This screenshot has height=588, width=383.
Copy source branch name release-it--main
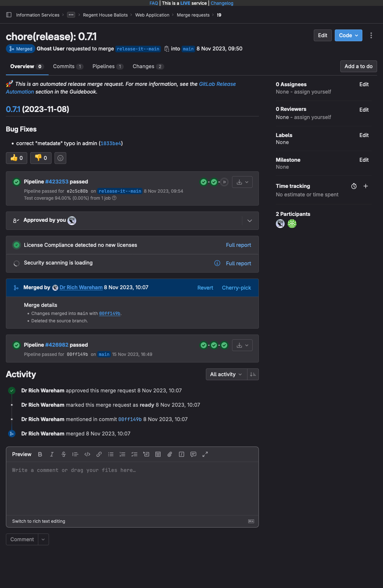[166, 49]
